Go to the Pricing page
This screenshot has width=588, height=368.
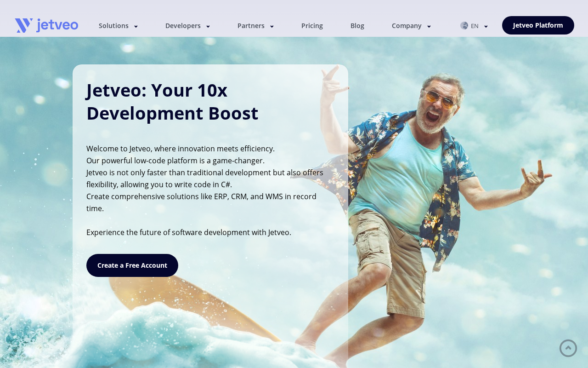[312, 26]
